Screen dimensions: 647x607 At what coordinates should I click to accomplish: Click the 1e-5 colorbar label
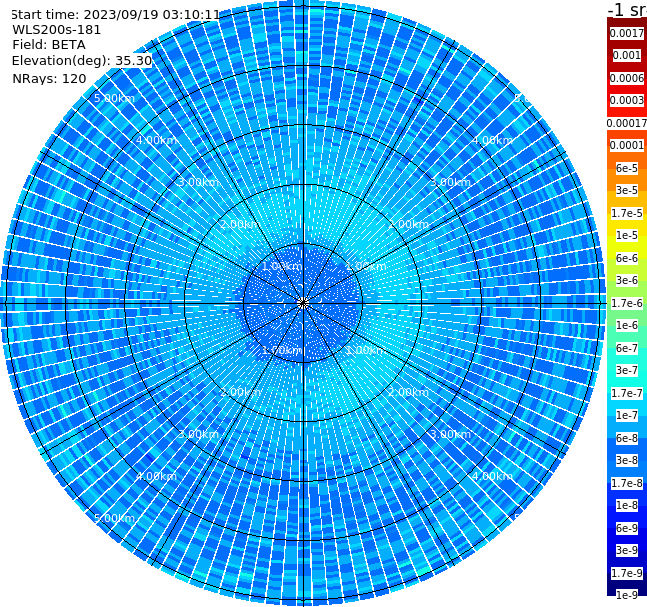tap(627, 235)
